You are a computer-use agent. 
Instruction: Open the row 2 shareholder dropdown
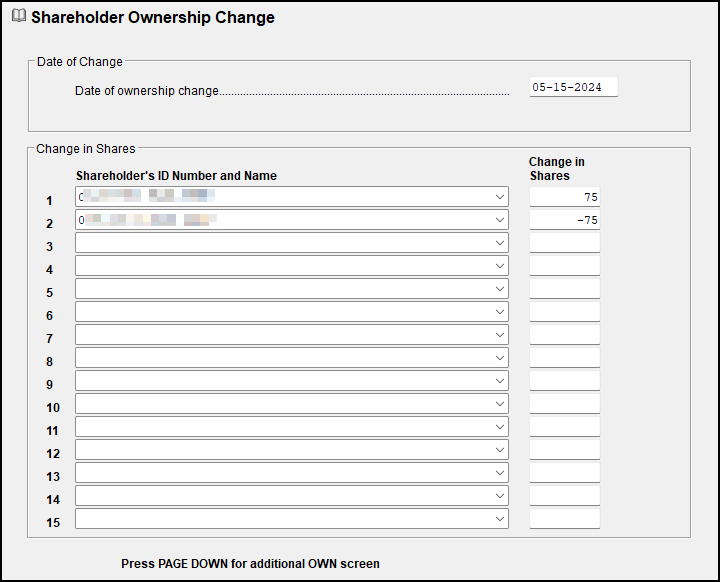500,220
